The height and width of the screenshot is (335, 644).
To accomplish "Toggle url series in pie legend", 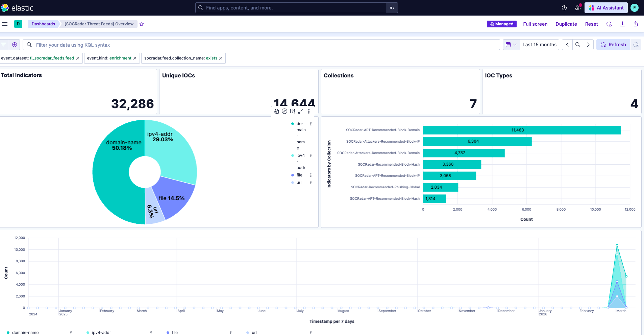I will click(299, 183).
